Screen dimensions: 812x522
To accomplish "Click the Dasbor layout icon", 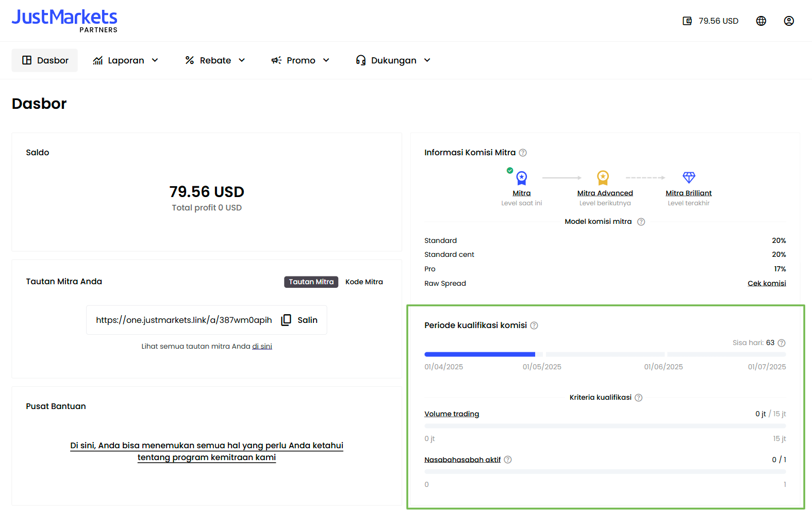I will pyautogui.click(x=27, y=60).
